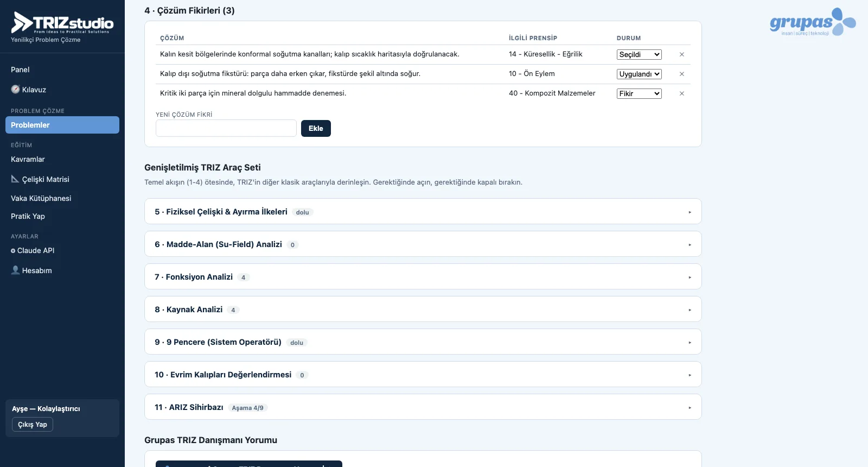Open Panel in the sidebar

coord(62,70)
